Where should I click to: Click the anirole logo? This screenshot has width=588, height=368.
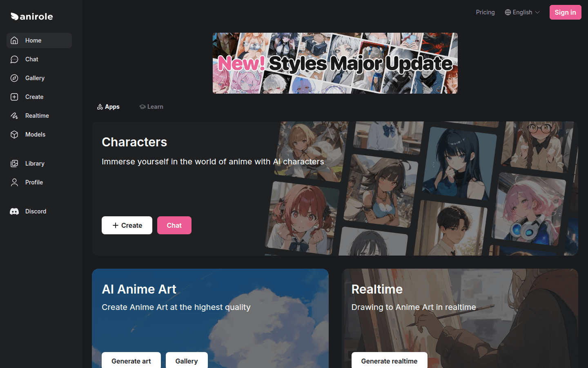point(31,16)
